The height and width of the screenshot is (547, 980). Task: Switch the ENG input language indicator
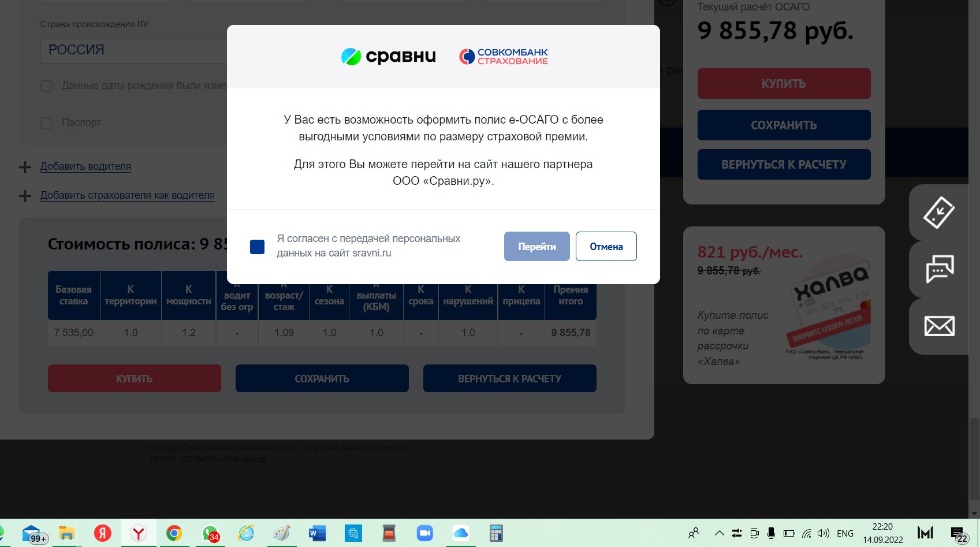coord(845,533)
